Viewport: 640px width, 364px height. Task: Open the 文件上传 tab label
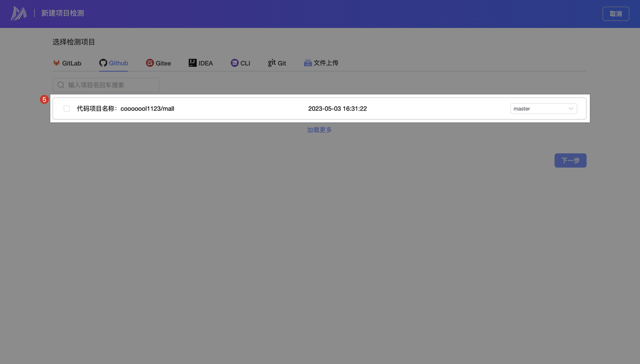click(326, 63)
